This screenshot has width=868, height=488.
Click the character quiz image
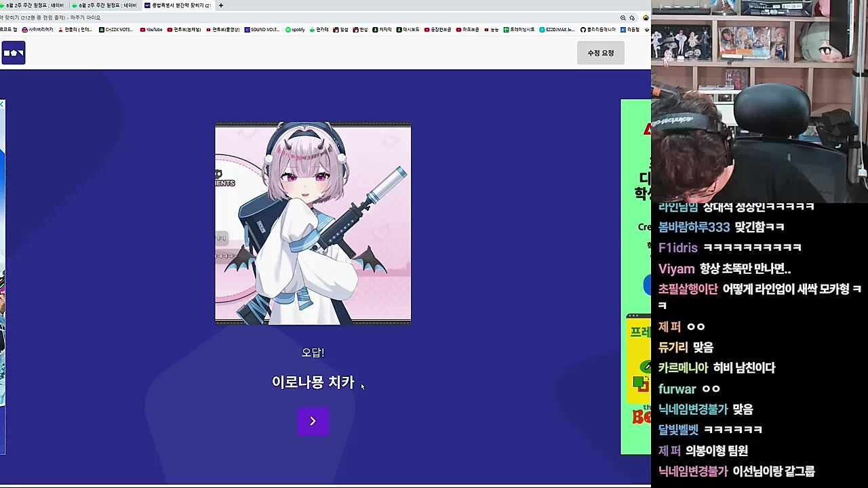pos(313,223)
